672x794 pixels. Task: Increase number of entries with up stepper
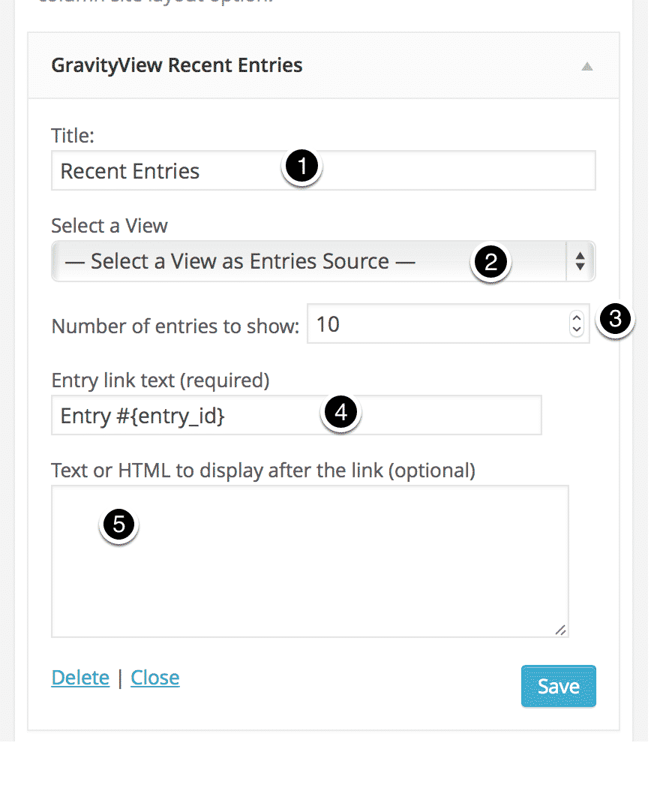click(576, 318)
